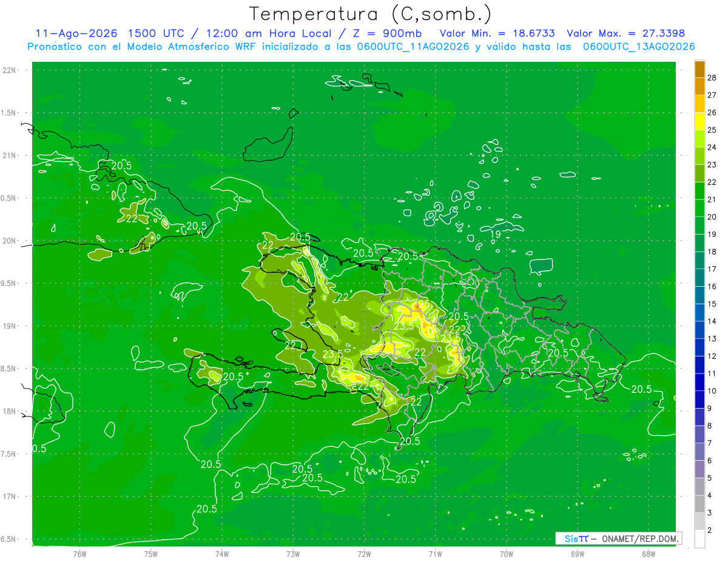
Task: Click the "68W" longitude axis label
Action: click(649, 554)
